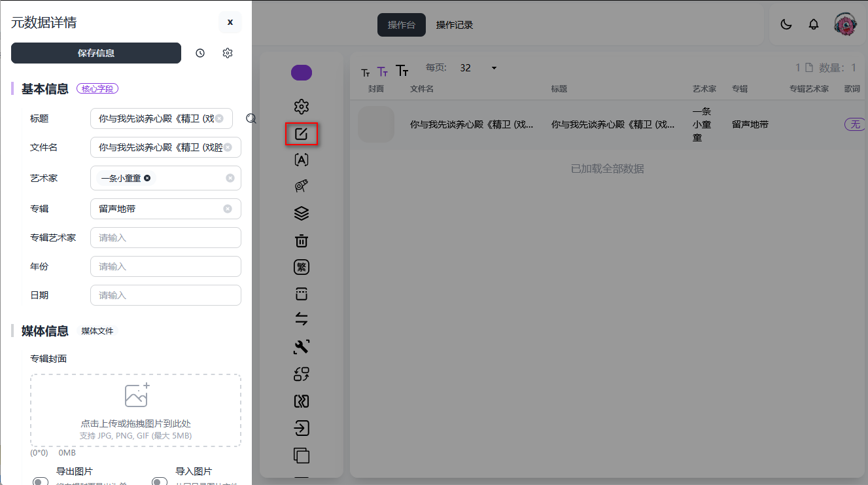Click the delete trash icon
The width and height of the screenshot is (868, 485).
301,240
